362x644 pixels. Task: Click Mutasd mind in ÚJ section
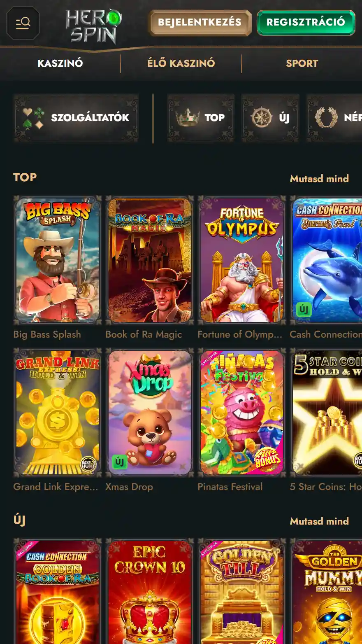click(x=319, y=521)
